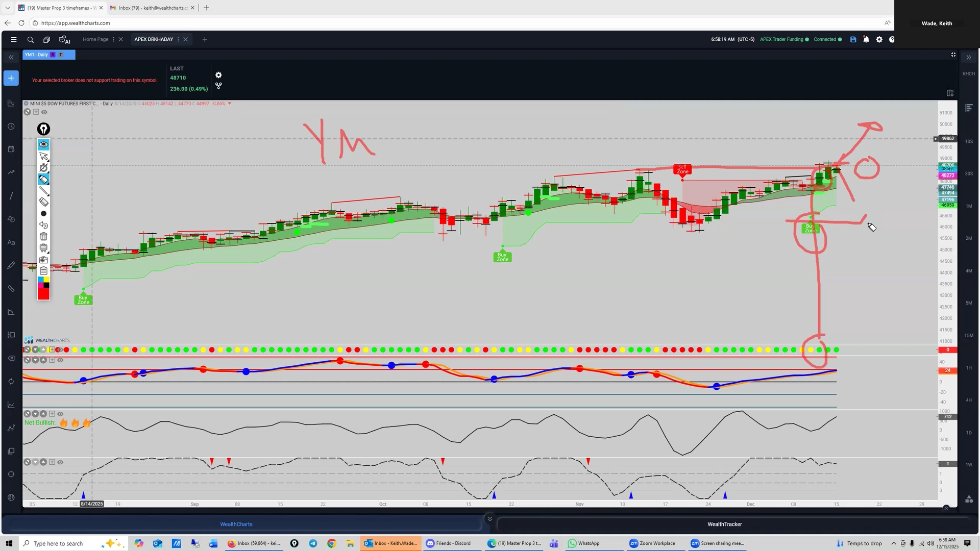Click the blue save layout icon

(x=853, y=39)
